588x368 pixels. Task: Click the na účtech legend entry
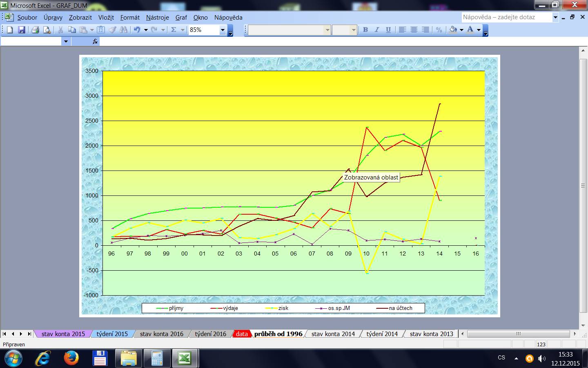[x=394, y=308]
